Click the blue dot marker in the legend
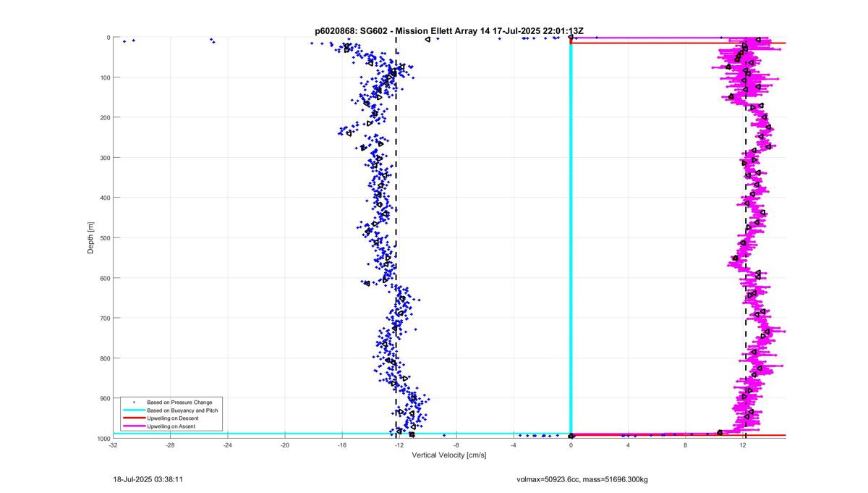The height and width of the screenshot is (493, 868). click(x=132, y=402)
